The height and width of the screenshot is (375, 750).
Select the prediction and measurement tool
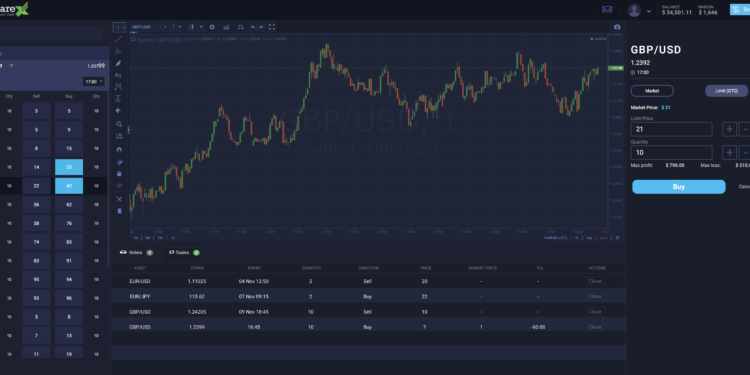119,99
